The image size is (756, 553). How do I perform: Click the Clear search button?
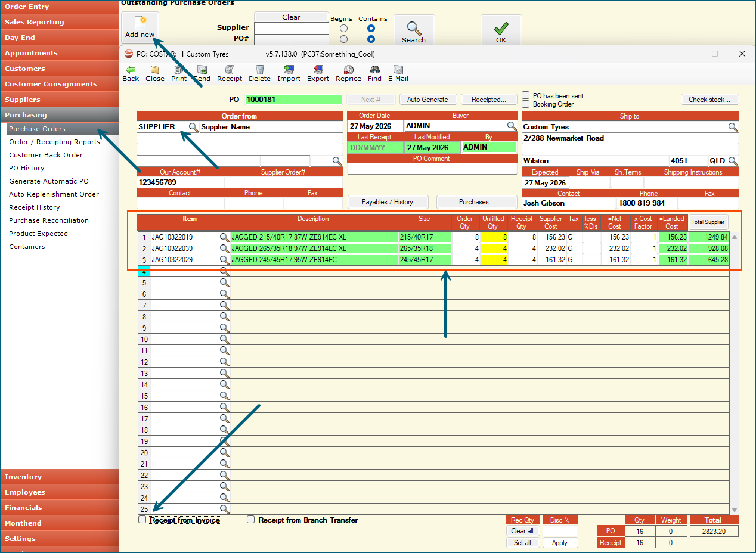pyautogui.click(x=291, y=17)
